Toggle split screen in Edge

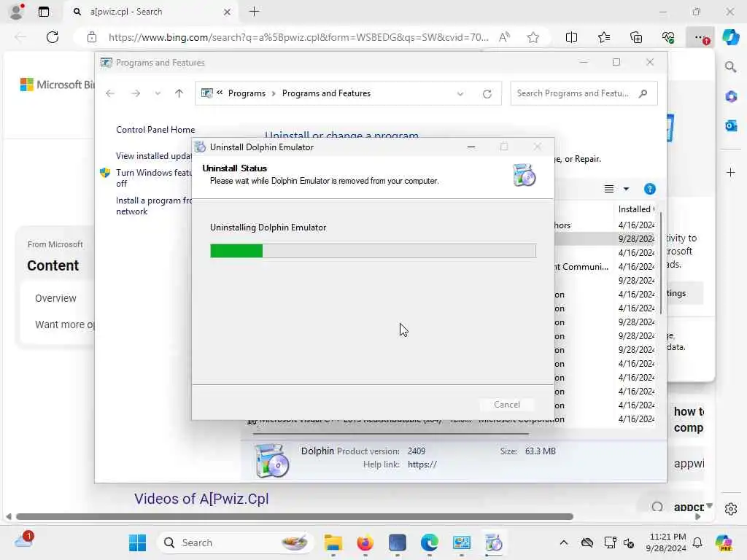pos(571,37)
